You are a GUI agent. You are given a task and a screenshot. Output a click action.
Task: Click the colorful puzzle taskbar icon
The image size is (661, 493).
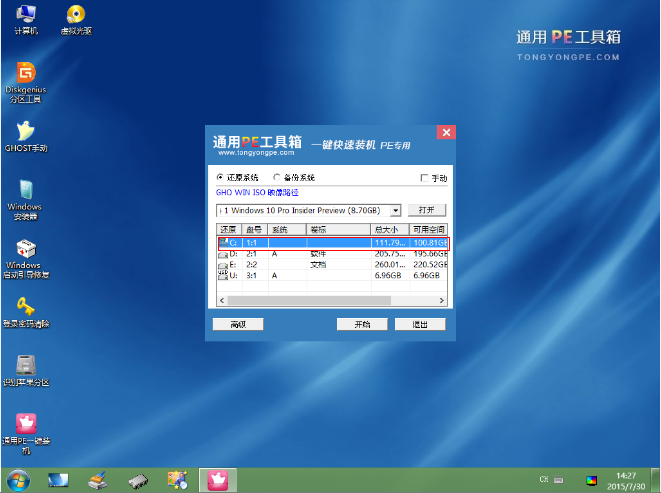[177, 480]
